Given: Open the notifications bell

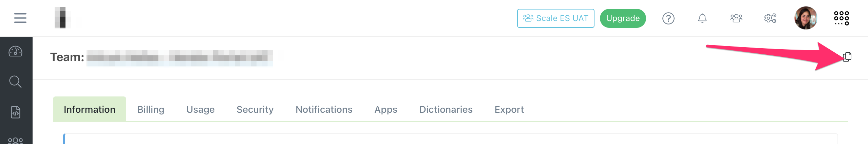Looking at the screenshot, I should click(x=702, y=18).
